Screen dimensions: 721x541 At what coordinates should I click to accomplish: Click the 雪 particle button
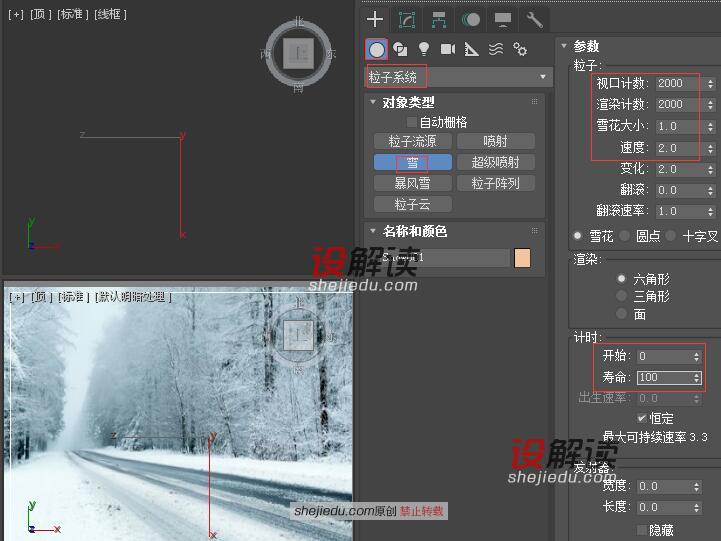412,162
